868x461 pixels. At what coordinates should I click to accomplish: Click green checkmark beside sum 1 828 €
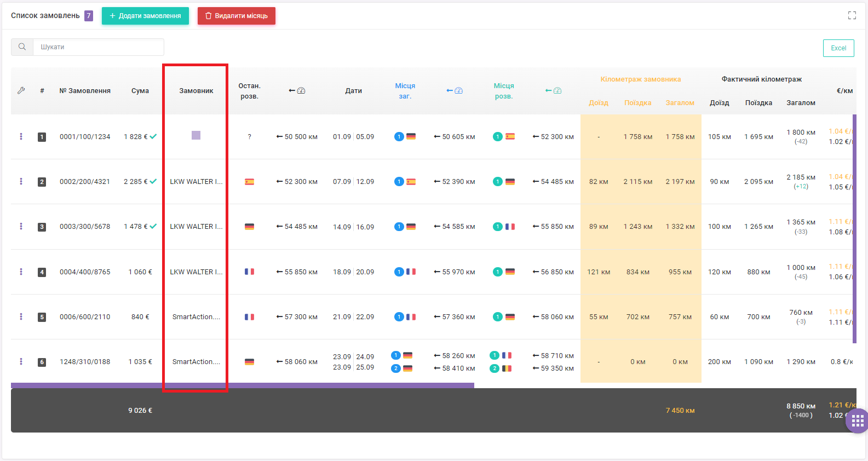(153, 136)
